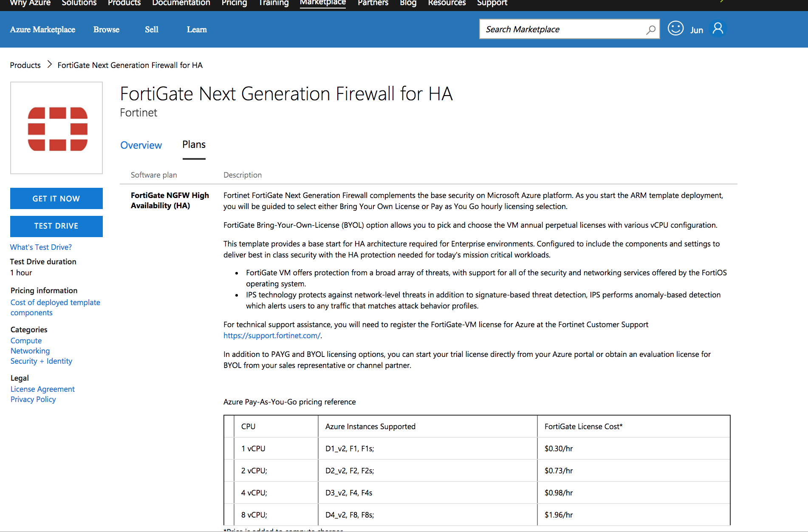Open the Security + Identity category link
The width and height of the screenshot is (808, 532).
[x=41, y=361]
